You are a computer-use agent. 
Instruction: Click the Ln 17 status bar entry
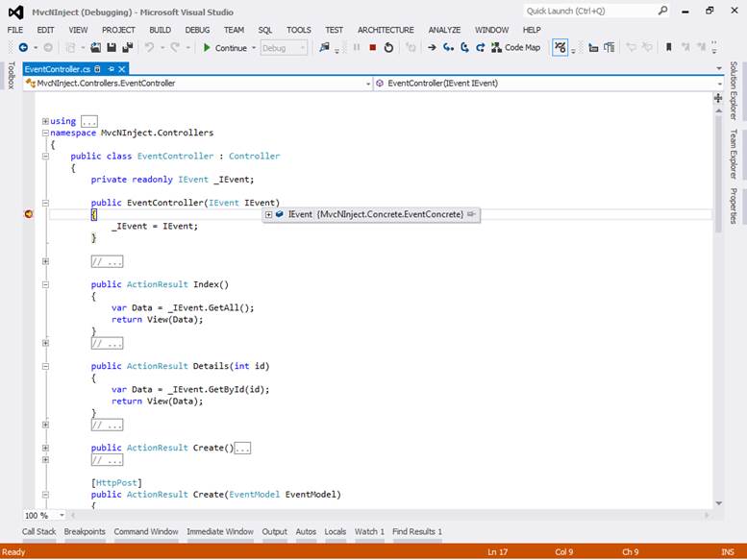[x=497, y=552]
